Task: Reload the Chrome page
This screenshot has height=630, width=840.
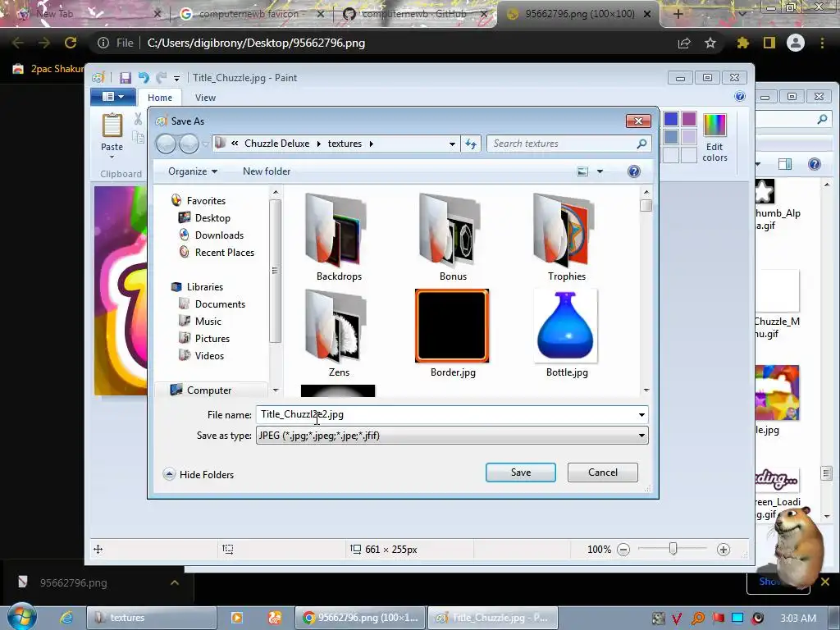Action: coord(71,43)
